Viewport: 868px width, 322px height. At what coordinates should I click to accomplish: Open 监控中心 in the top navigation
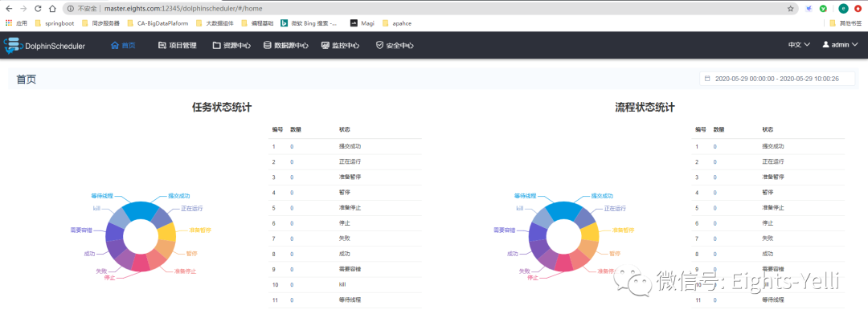click(x=341, y=45)
